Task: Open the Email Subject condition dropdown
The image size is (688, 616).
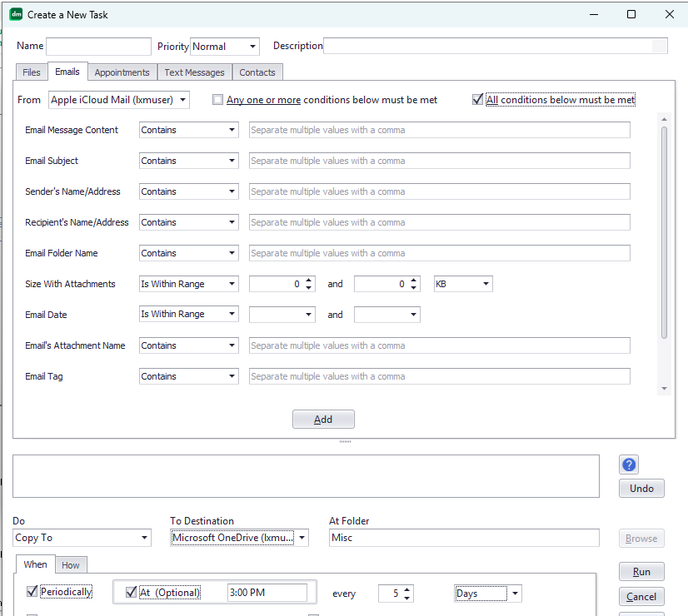Action: (x=230, y=161)
